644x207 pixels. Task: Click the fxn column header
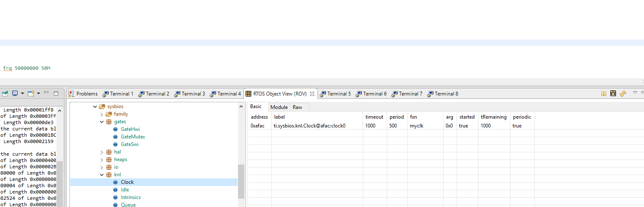pyautogui.click(x=425, y=117)
